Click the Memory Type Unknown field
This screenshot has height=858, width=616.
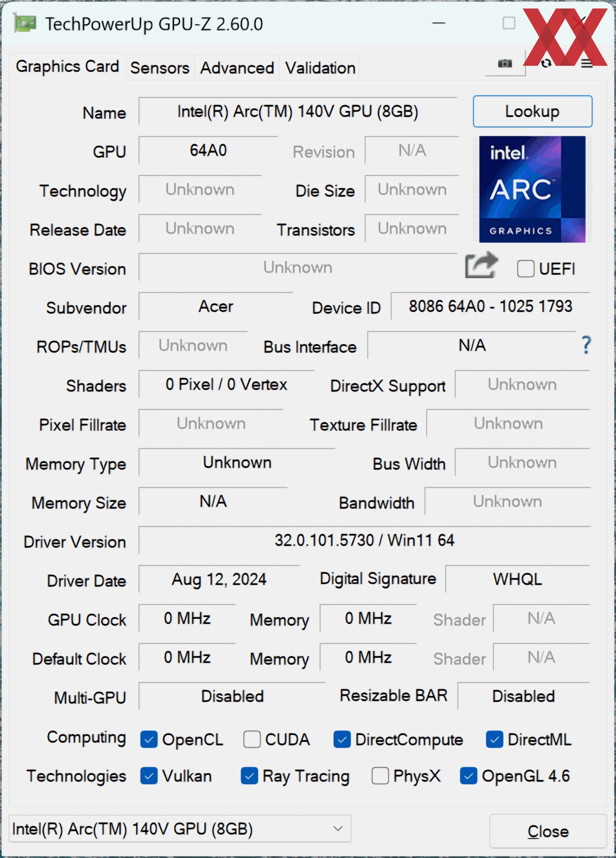coord(237,462)
